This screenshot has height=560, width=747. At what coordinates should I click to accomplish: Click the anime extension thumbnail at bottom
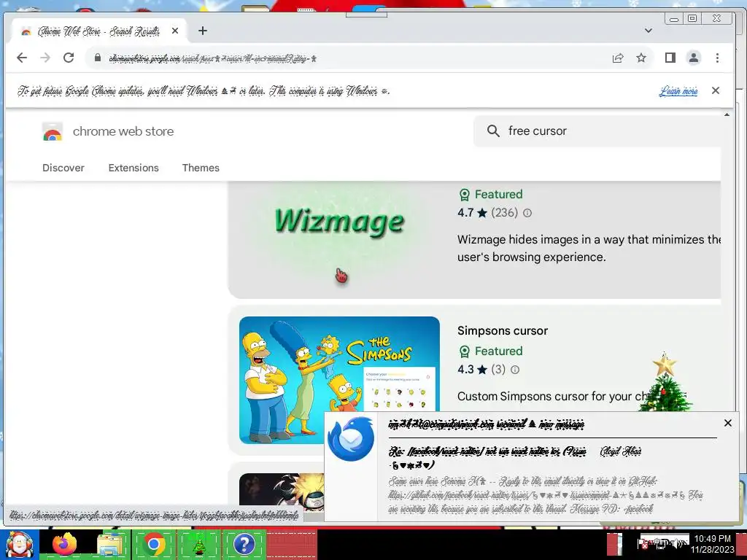282,489
